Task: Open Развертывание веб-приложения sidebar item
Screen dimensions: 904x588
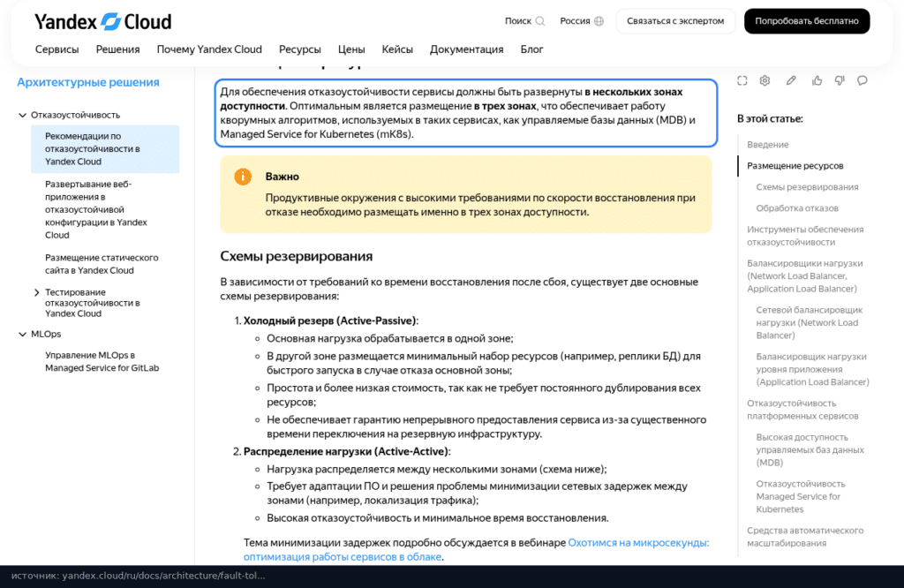Action: pyautogui.click(x=96, y=209)
